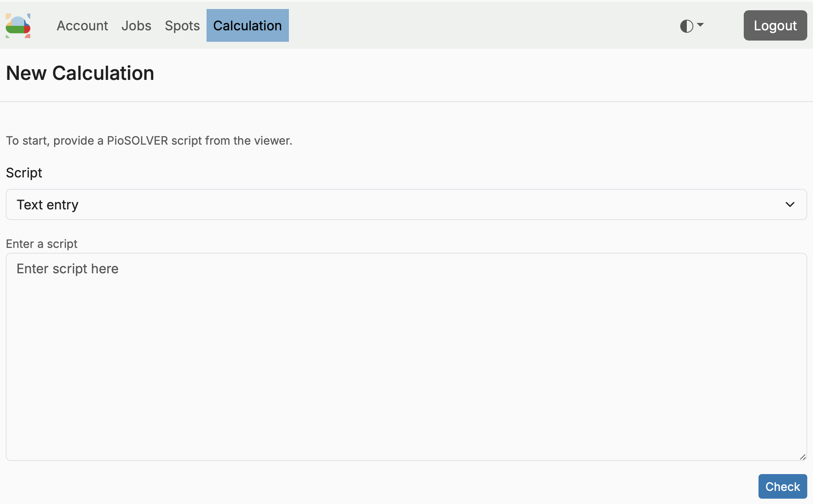This screenshot has width=813, height=504.
Task: Grab the textarea resize handle
Action: (x=802, y=456)
